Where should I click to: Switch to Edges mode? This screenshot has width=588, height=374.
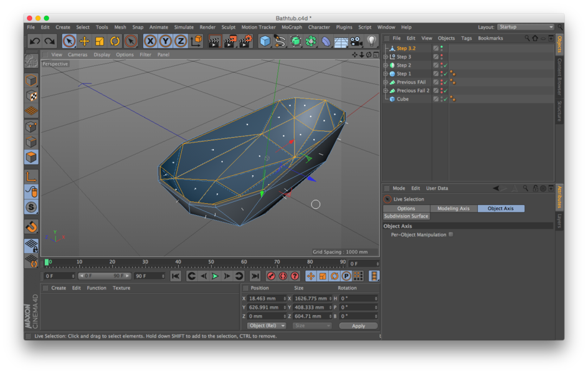pyautogui.click(x=32, y=141)
